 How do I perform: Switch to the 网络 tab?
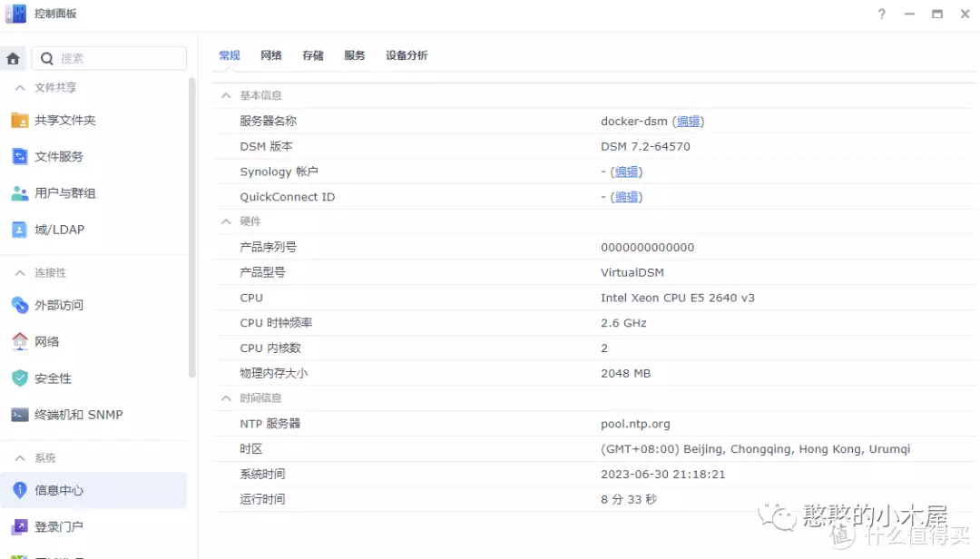pyautogui.click(x=271, y=55)
